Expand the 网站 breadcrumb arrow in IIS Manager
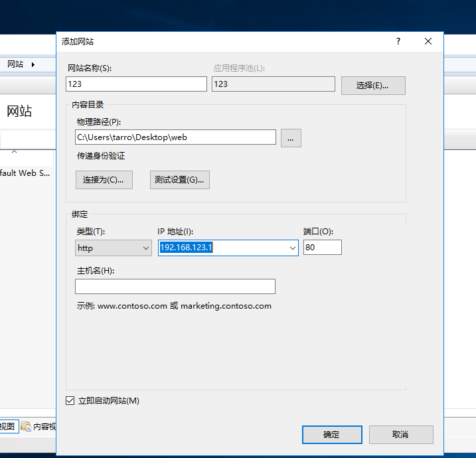476x458 pixels. click(x=33, y=64)
